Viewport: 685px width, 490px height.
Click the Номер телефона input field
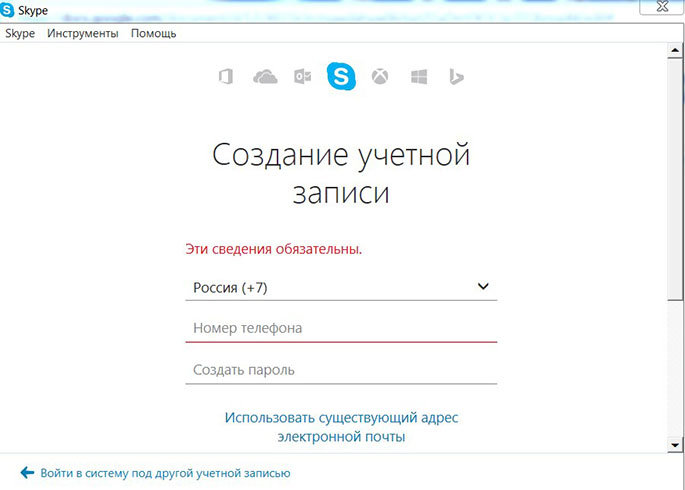[x=341, y=328]
